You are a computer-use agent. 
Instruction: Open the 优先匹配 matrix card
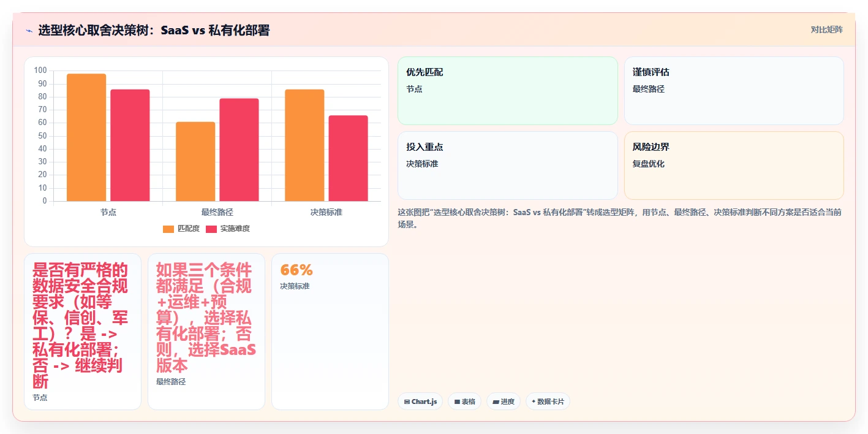point(508,91)
